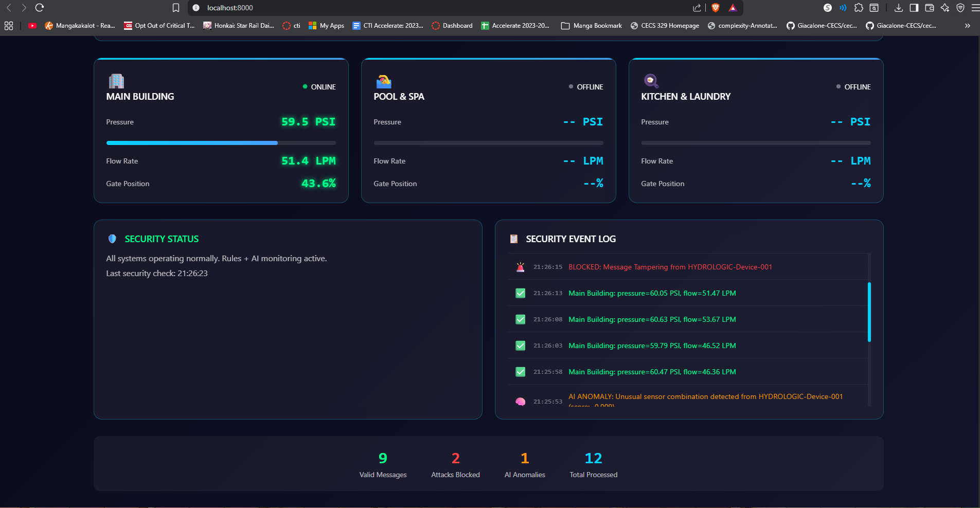Viewport: 980px width, 508px height.
Task: Click the 21:26:13 entry green checkmark
Action: 521,293
